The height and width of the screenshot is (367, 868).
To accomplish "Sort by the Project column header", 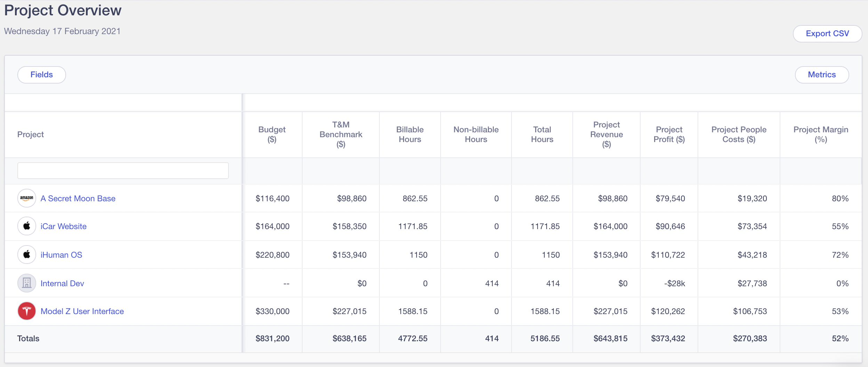I will pyautogui.click(x=31, y=134).
